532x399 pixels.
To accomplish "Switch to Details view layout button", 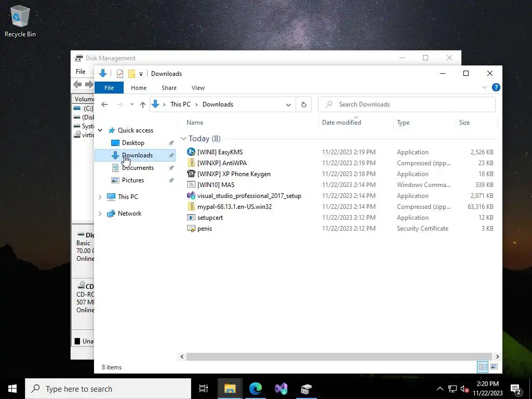I will [483, 367].
